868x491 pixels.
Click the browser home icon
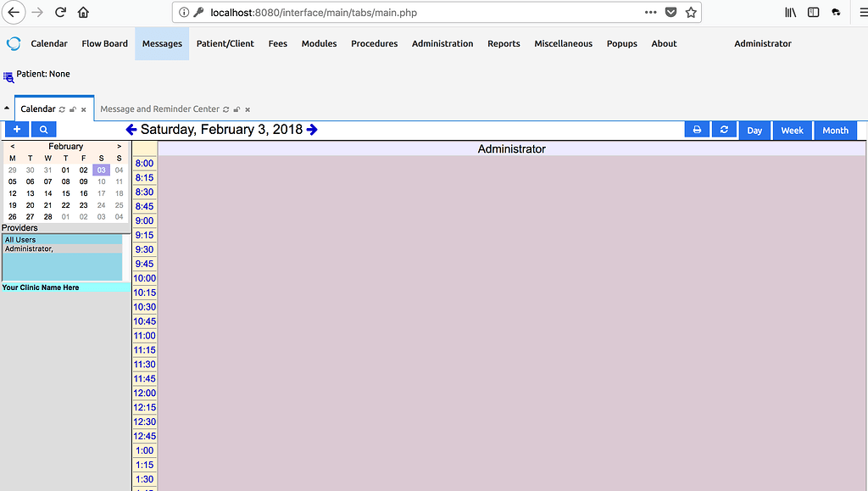click(83, 12)
